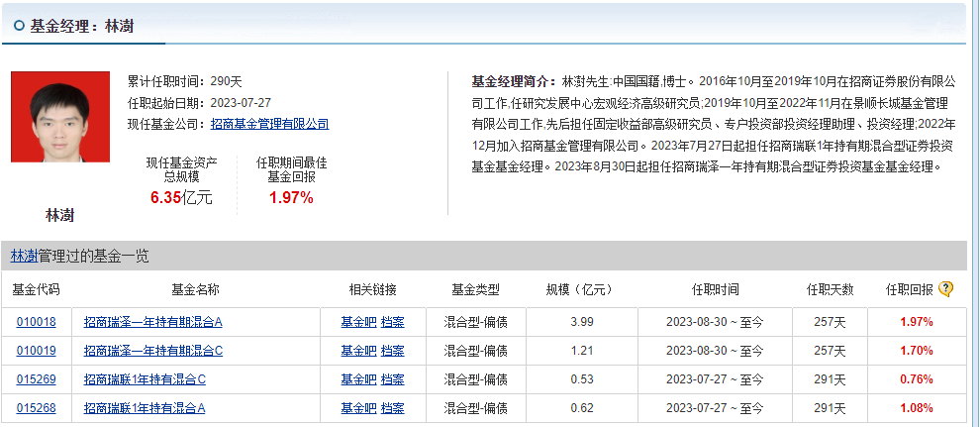
Task: Click the 基金类型 column header
Action: (475, 289)
